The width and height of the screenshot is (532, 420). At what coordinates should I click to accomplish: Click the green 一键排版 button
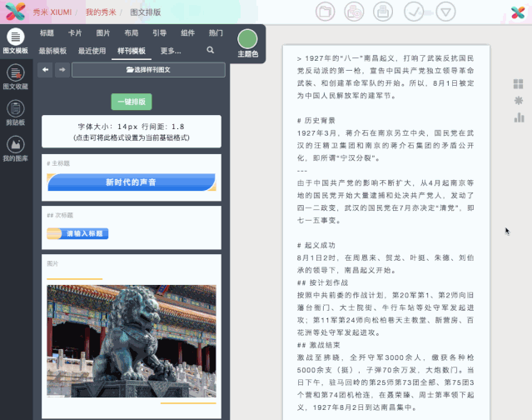(x=132, y=102)
